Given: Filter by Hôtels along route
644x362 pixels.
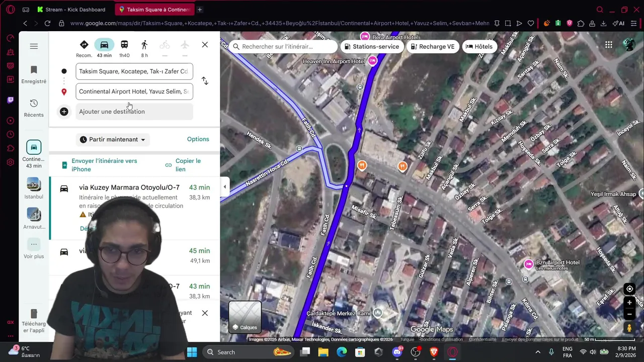Looking at the screenshot, I should pos(479,47).
